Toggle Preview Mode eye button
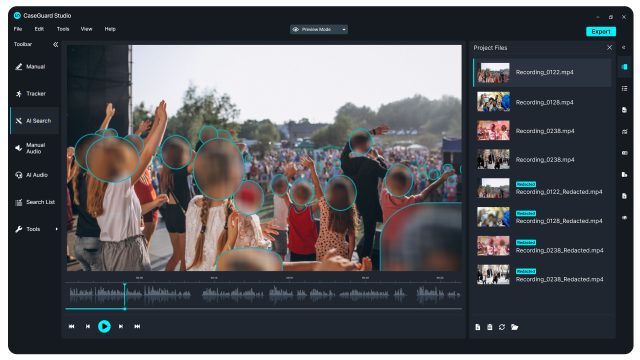The width and height of the screenshot is (640, 360). pos(296,29)
